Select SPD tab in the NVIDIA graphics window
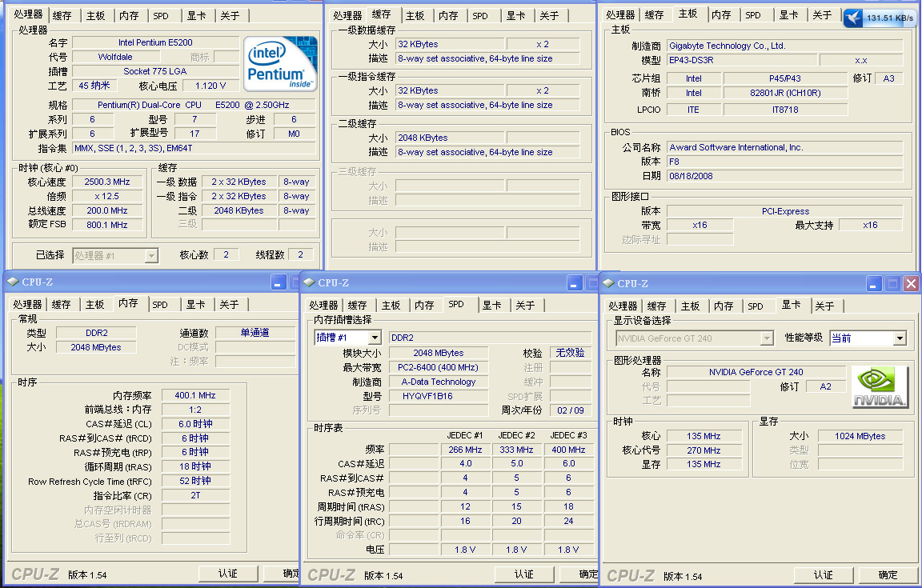Screen dimensions: 922x588 pyautogui.click(x=756, y=306)
